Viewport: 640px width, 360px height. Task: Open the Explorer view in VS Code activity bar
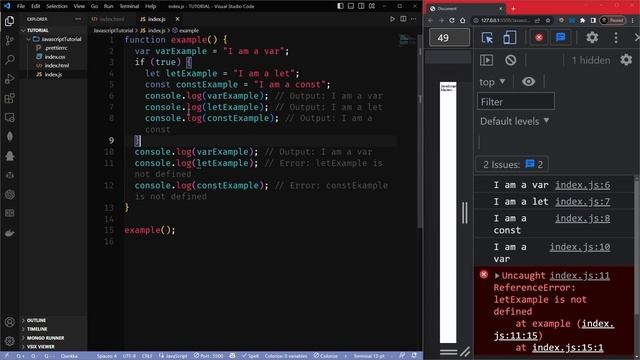[x=9, y=21]
